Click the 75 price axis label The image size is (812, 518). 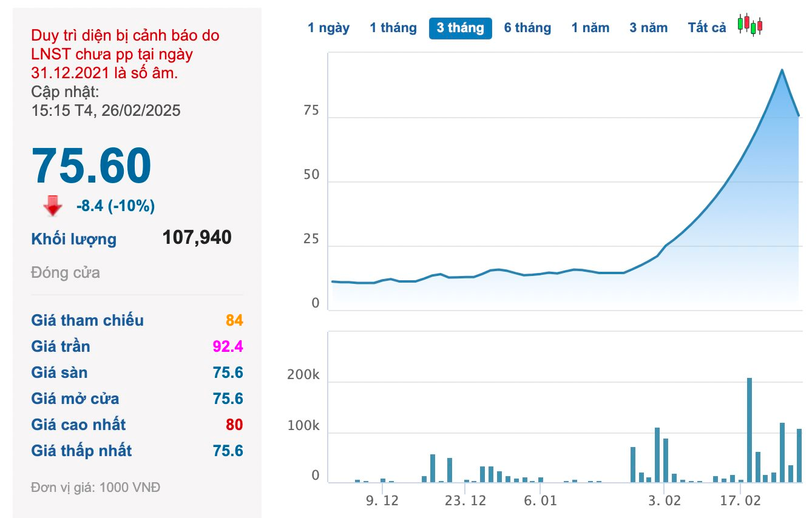(312, 111)
